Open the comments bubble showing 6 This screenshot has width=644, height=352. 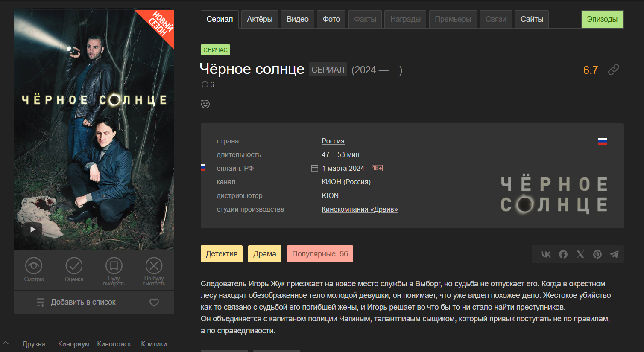(x=208, y=84)
